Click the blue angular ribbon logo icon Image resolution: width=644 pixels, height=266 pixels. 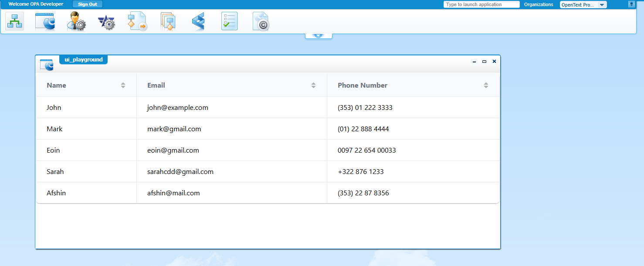pyautogui.click(x=198, y=21)
